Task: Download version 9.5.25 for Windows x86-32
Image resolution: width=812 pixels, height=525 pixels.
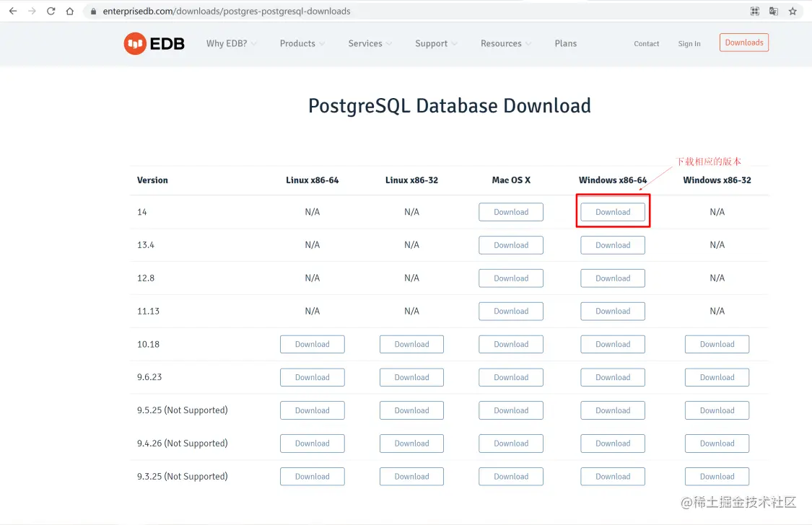Action: [x=717, y=410]
